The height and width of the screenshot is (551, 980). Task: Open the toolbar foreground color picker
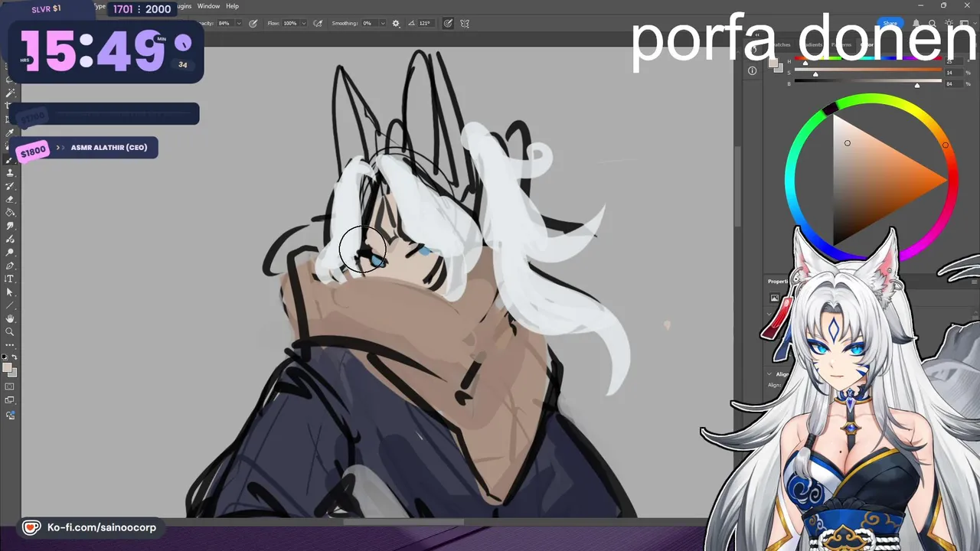pos(8,368)
